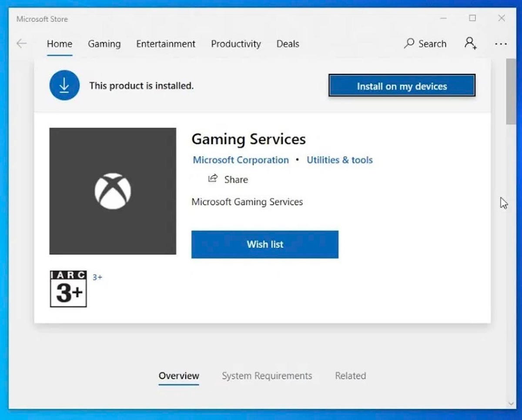
Task: Open the Entertainment tab
Action: (166, 44)
